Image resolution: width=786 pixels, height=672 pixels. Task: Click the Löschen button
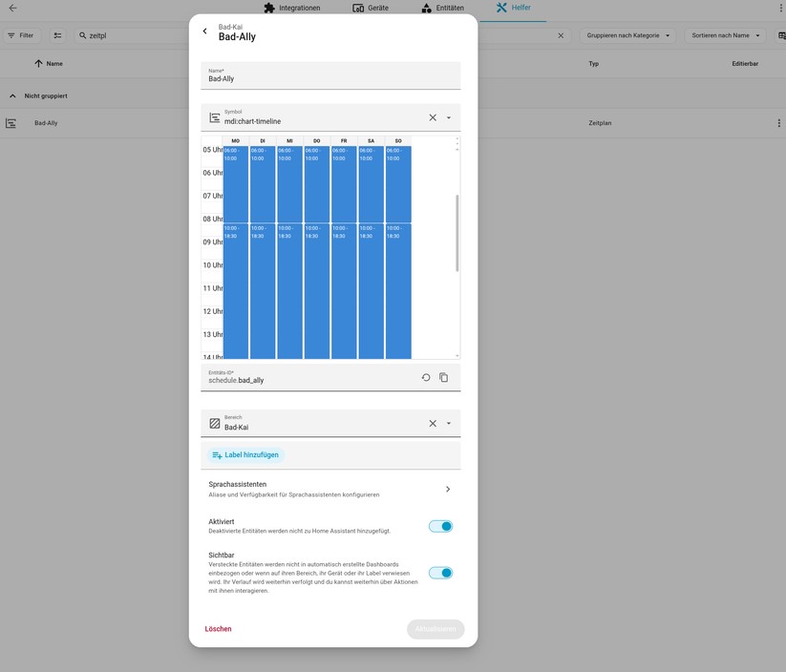pos(218,629)
